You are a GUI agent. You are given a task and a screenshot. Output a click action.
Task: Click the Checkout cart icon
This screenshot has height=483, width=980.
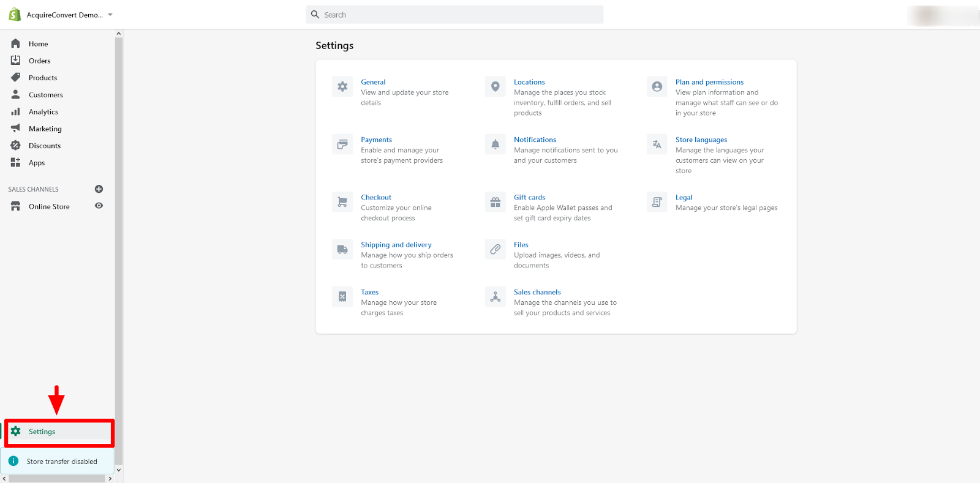(x=342, y=202)
